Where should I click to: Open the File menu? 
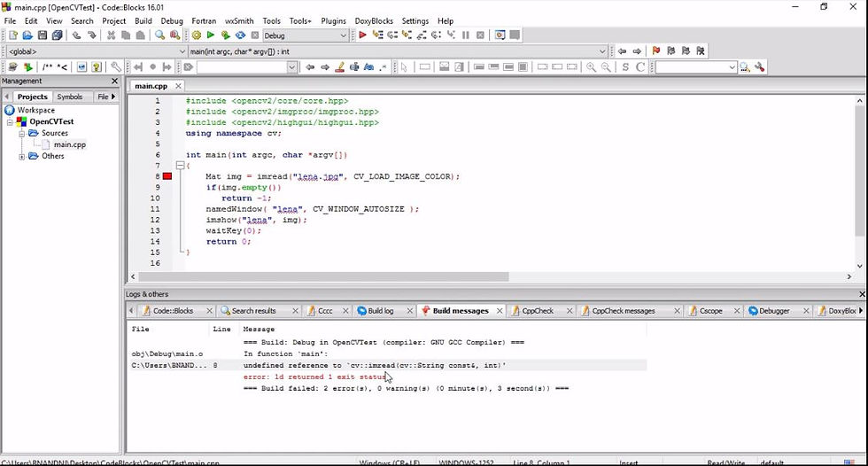point(10,21)
